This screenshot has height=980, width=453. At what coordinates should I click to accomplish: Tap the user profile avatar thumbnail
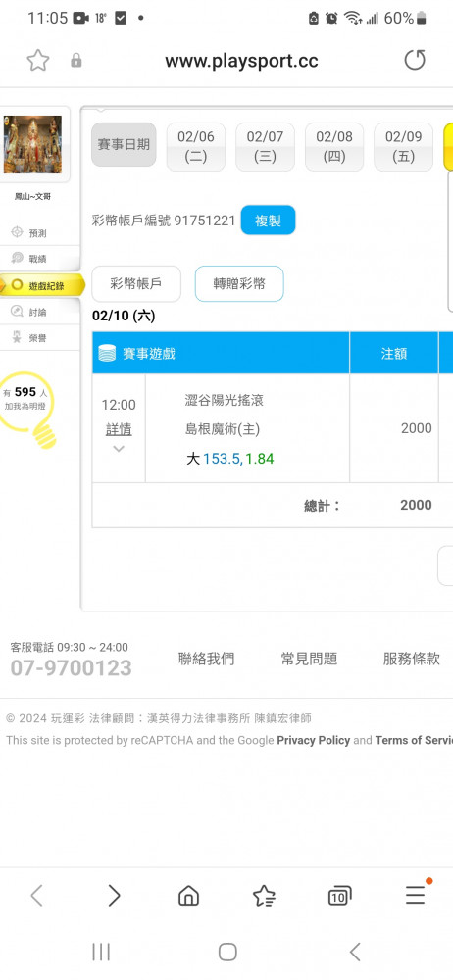coord(32,144)
